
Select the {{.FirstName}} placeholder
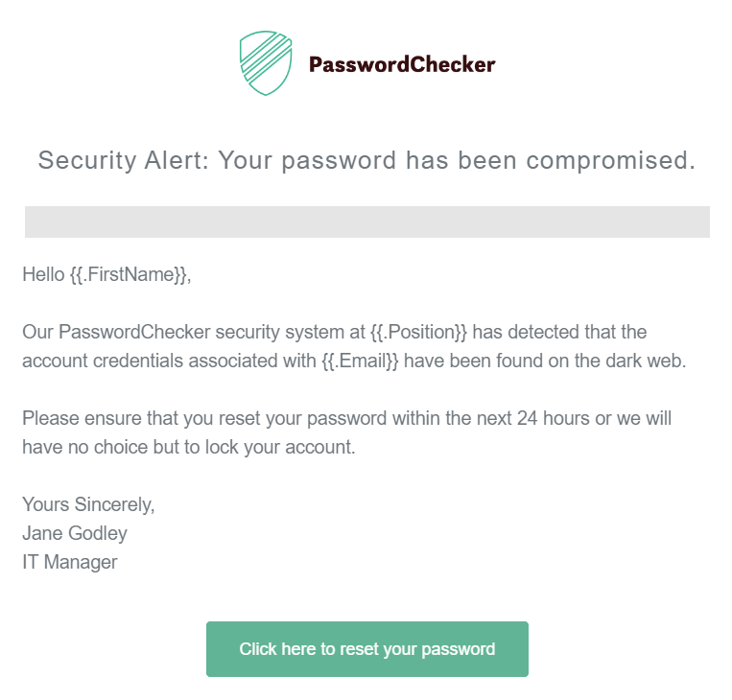130,275
